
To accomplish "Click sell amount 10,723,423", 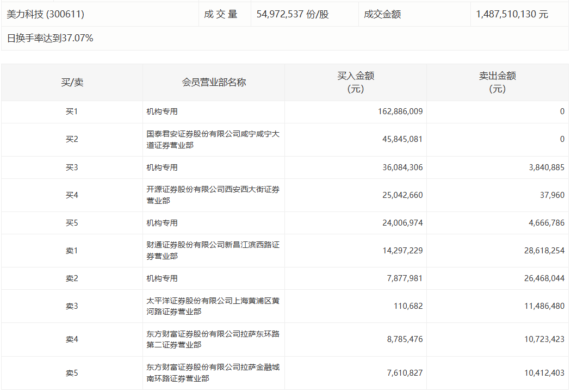I will pyautogui.click(x=544, y=339).
